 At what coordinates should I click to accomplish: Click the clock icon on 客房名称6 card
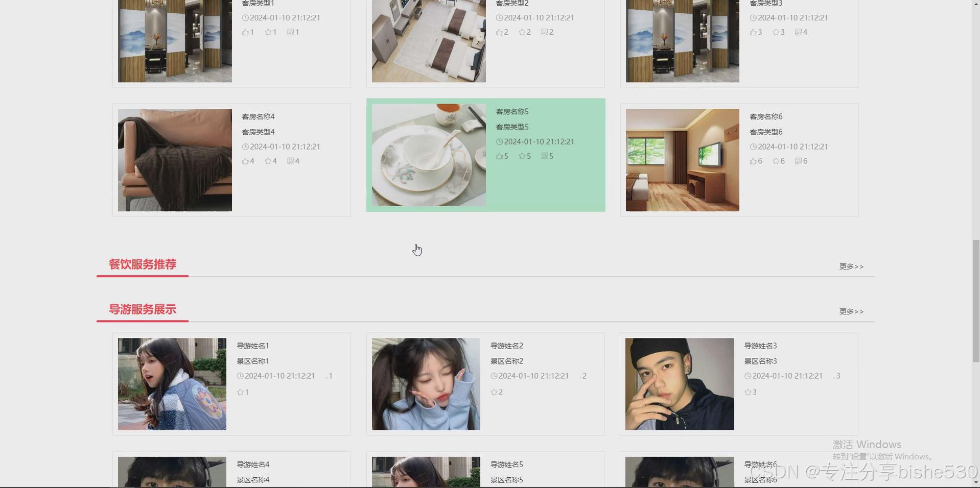point(753,147)
